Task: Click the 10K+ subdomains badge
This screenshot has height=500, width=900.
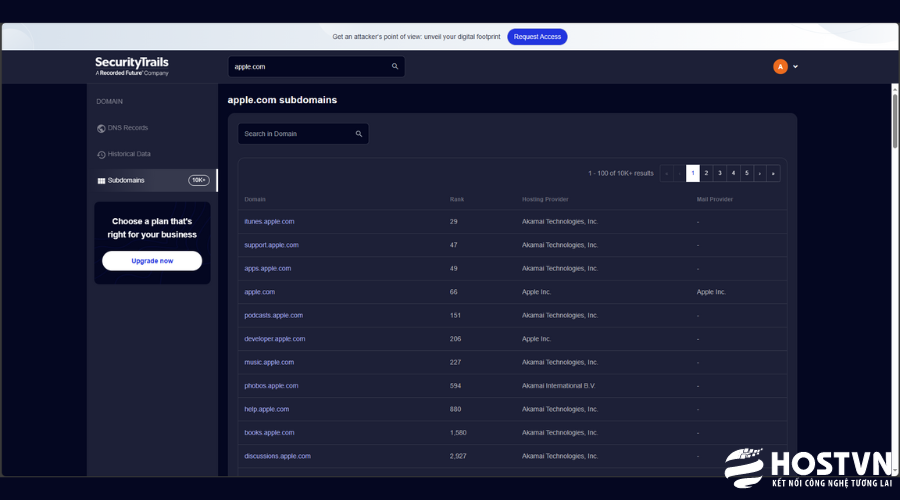Action: click(199, 180)
